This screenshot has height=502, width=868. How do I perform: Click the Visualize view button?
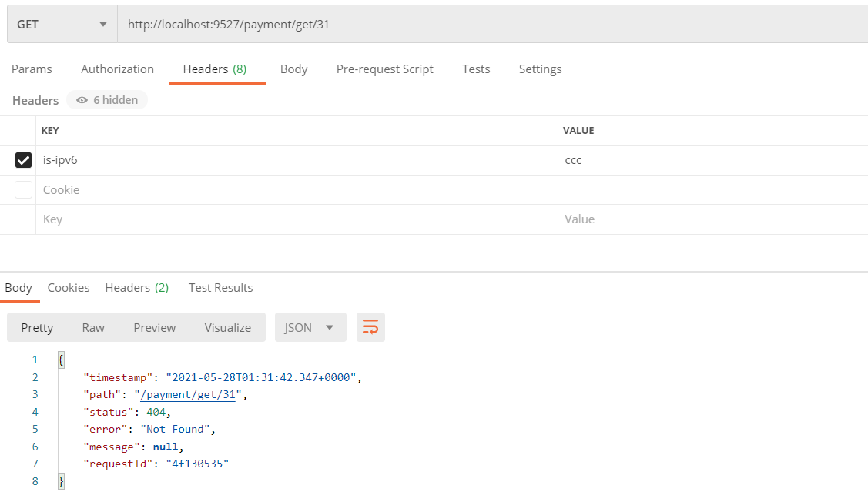pos(227,327)
